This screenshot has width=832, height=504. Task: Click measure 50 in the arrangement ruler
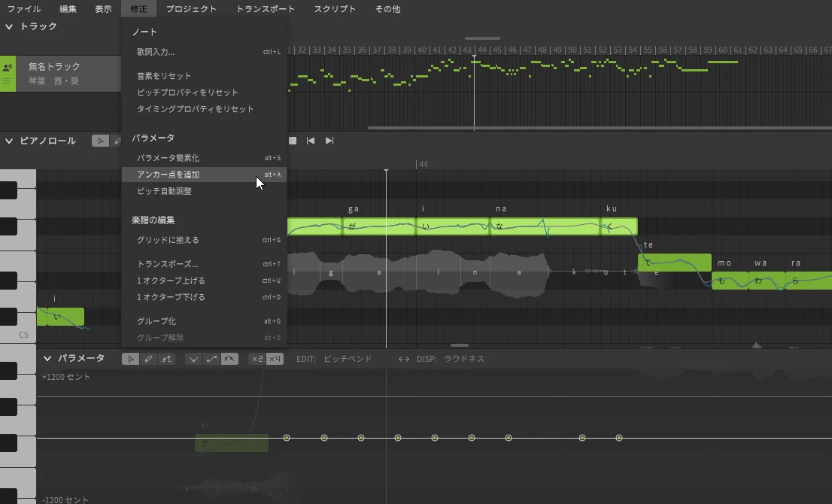[572, 50]
